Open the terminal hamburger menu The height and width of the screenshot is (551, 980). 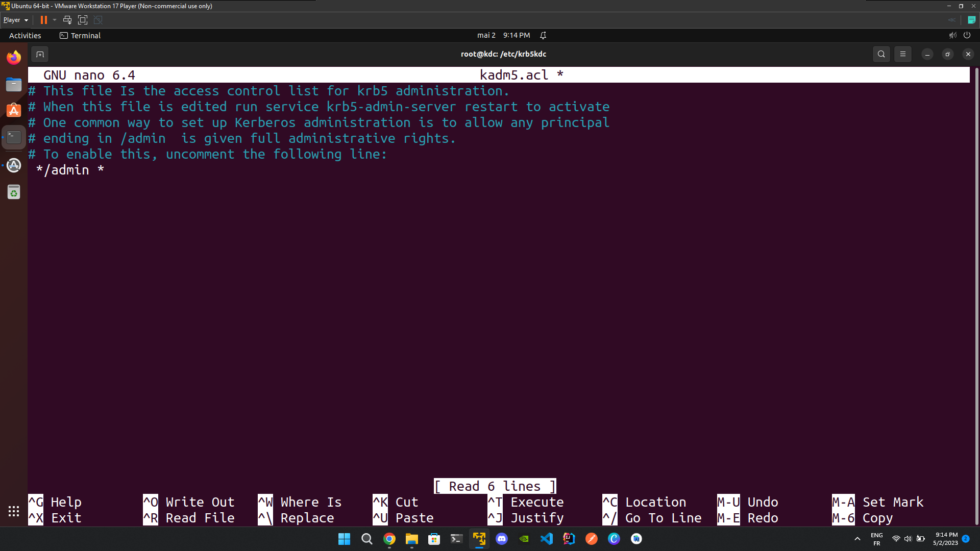click(x=902, y=54)
